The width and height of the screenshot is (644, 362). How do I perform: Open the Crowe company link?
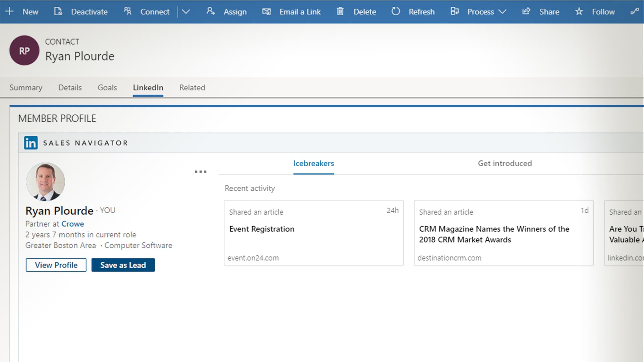coord(72,224)
